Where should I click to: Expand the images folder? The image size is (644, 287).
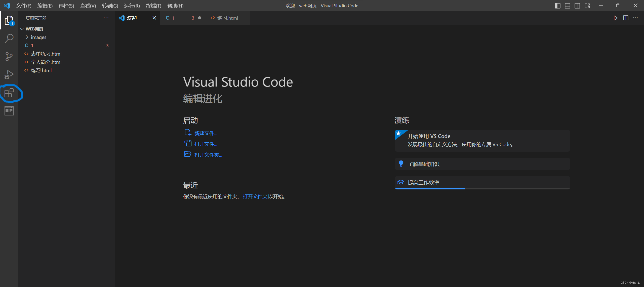pyautogui.click(x=27, y=37)
